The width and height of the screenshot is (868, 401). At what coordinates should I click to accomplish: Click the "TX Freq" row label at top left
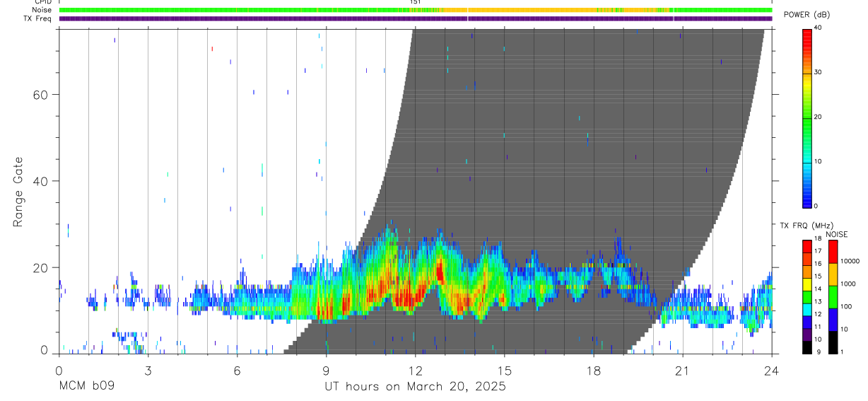[x=38, y=18]
